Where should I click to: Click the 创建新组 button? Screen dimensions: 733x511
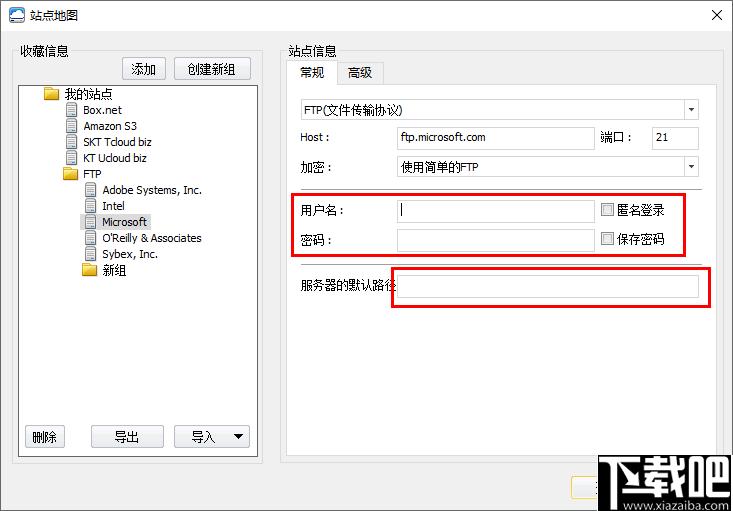click(x=212, y=69)
